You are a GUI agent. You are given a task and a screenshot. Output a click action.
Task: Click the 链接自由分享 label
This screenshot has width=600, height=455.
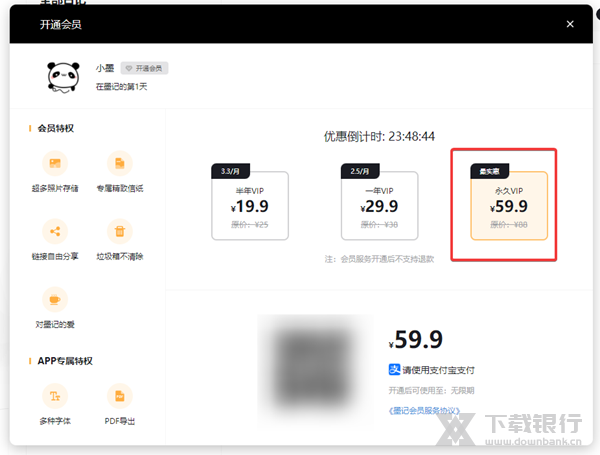pyautogui.click(x=55, y=256)
